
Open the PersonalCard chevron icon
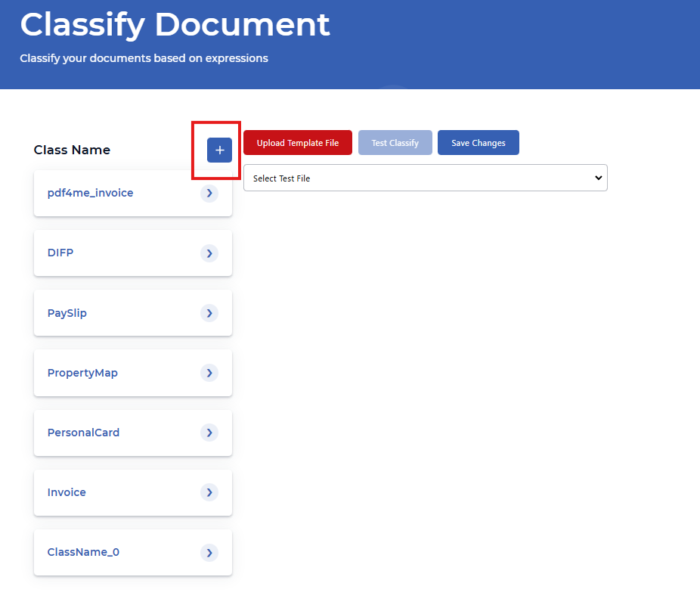[209, 433]
